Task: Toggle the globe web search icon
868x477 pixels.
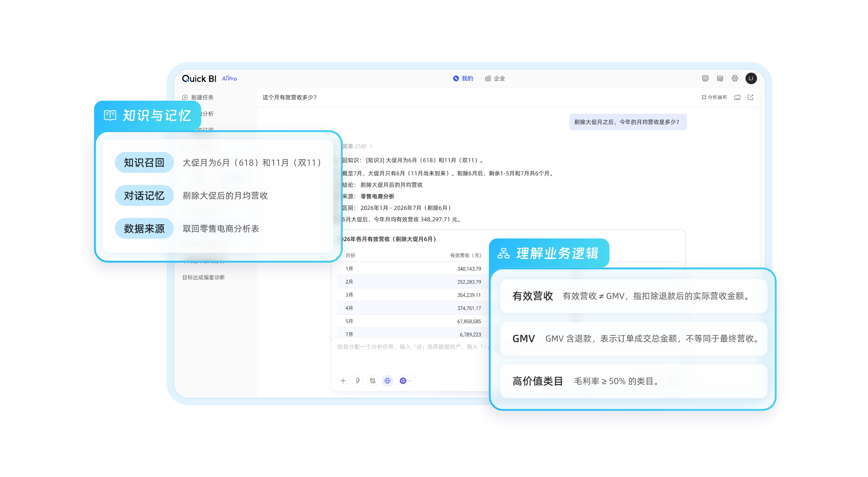Action: [388, 381]
